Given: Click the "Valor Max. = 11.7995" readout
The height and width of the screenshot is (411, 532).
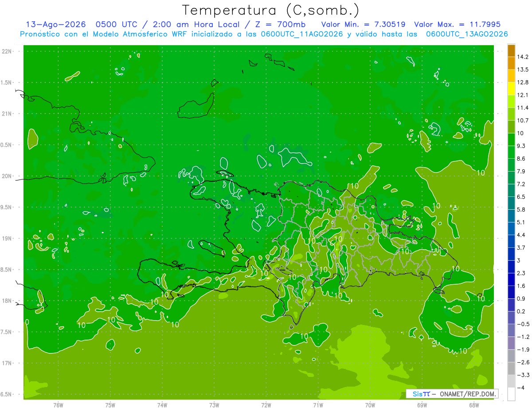Looking at the screenshot, I should (x=458, y=24).
